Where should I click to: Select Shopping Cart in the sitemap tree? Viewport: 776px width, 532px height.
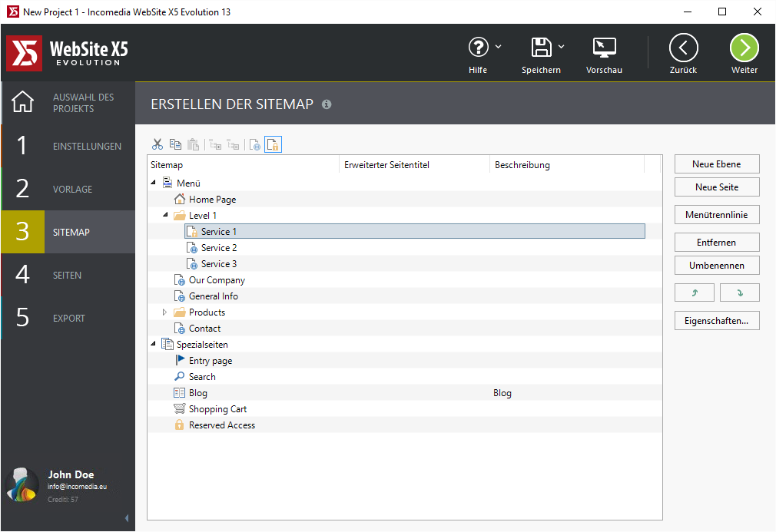[217, 409]
